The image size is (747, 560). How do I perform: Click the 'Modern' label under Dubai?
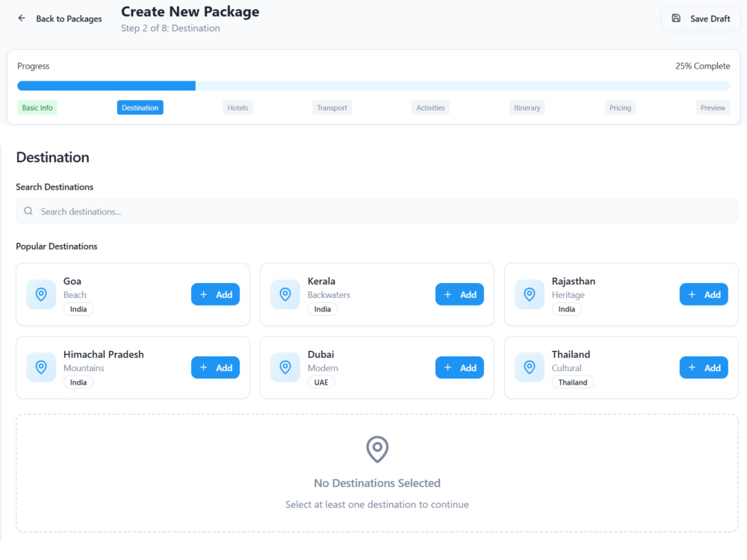[x=323, y=368]
